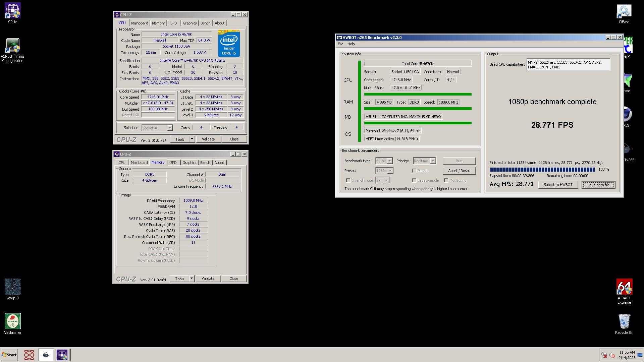Image resolution: width=644 pixels, height=362 pixels.
Task: Click the Save data file button
Action: pos(598,185)
